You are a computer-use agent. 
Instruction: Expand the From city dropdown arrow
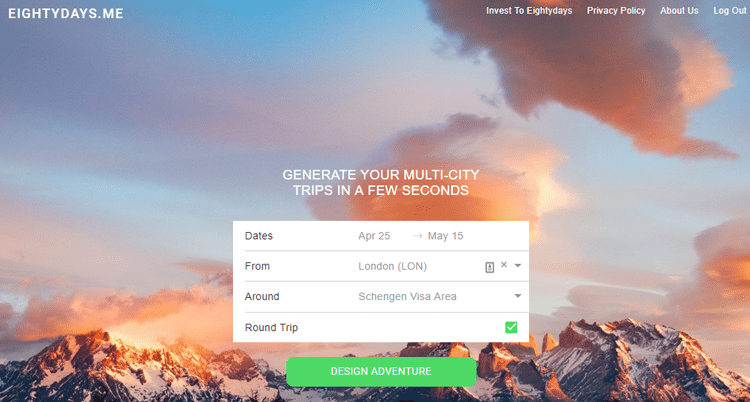coord(518,266)
